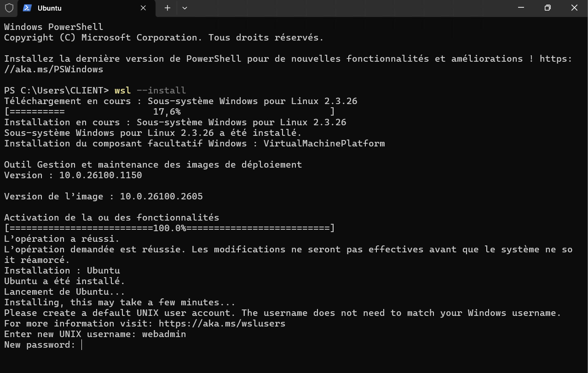Click the PS C:\Users\CLIENT> prompt
The width and height of the screenshot is (588, 373).
click(56, 91)
